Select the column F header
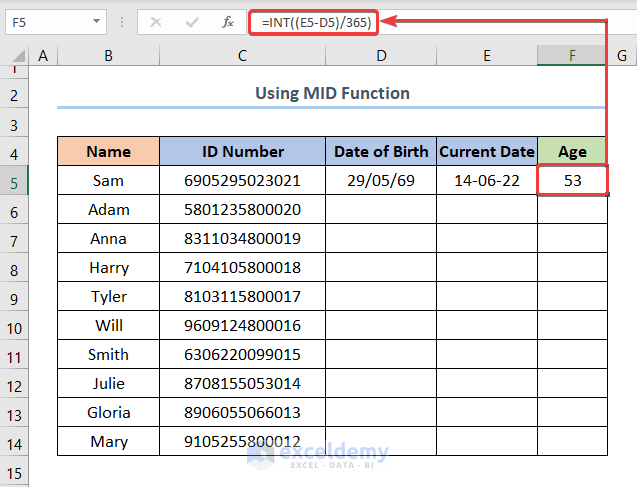The width and height of the screenshot is (637, 487). [x=572, y=57]
